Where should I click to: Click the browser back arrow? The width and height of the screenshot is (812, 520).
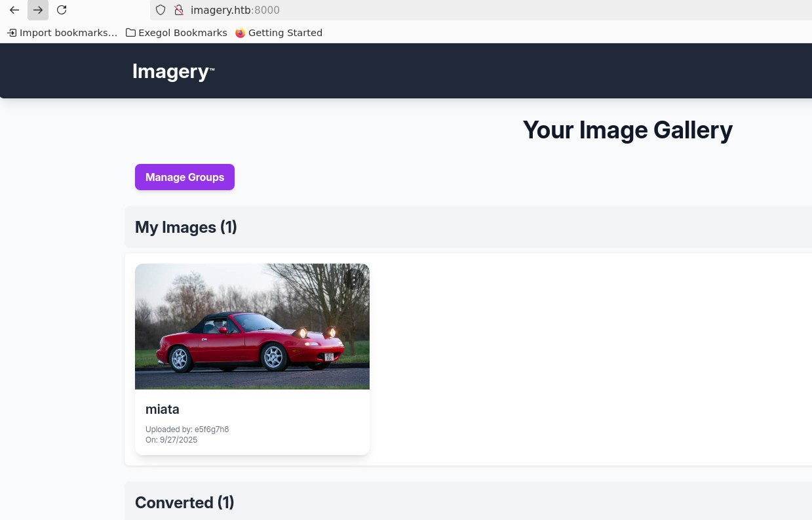pyautogui.click(x=14, y=10)
